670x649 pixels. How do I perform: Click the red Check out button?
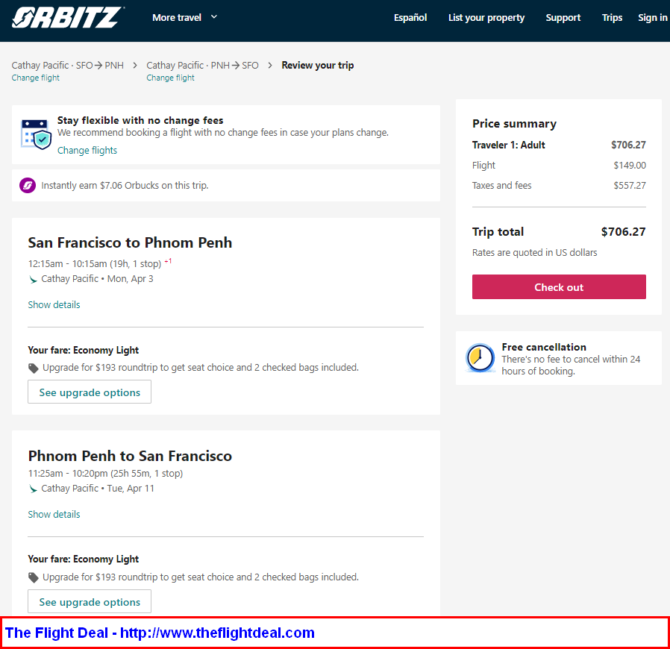tap(559, 287)
